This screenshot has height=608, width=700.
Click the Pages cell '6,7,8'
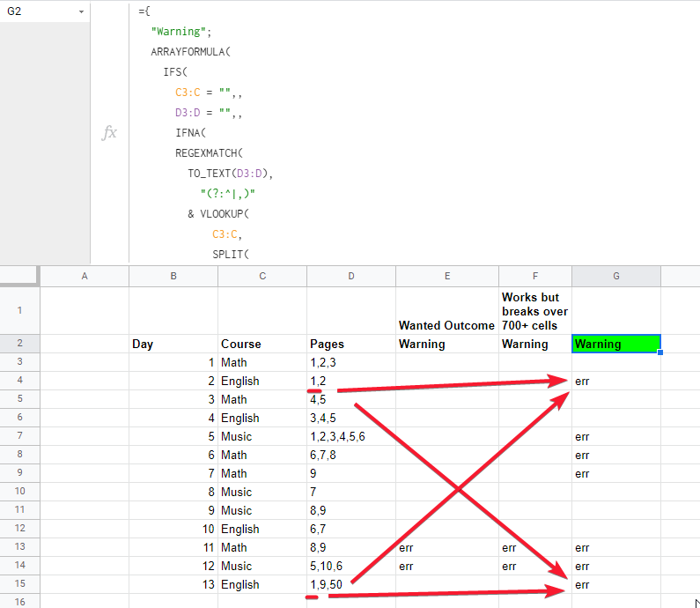point(351,455)
